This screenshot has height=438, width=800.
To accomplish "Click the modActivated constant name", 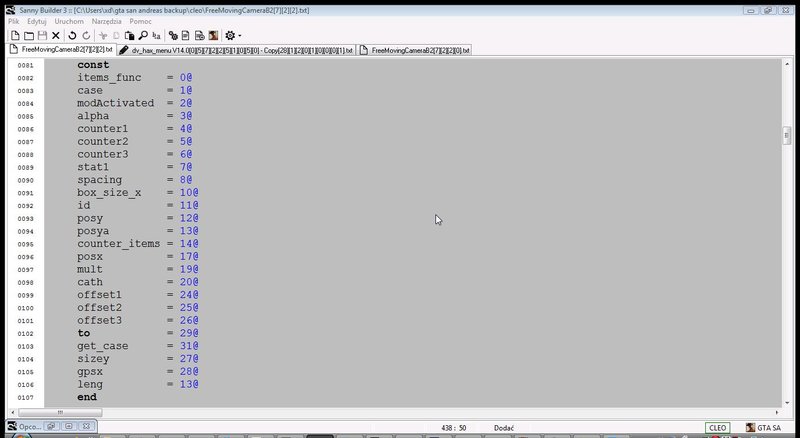I will [x=115, y=103].
